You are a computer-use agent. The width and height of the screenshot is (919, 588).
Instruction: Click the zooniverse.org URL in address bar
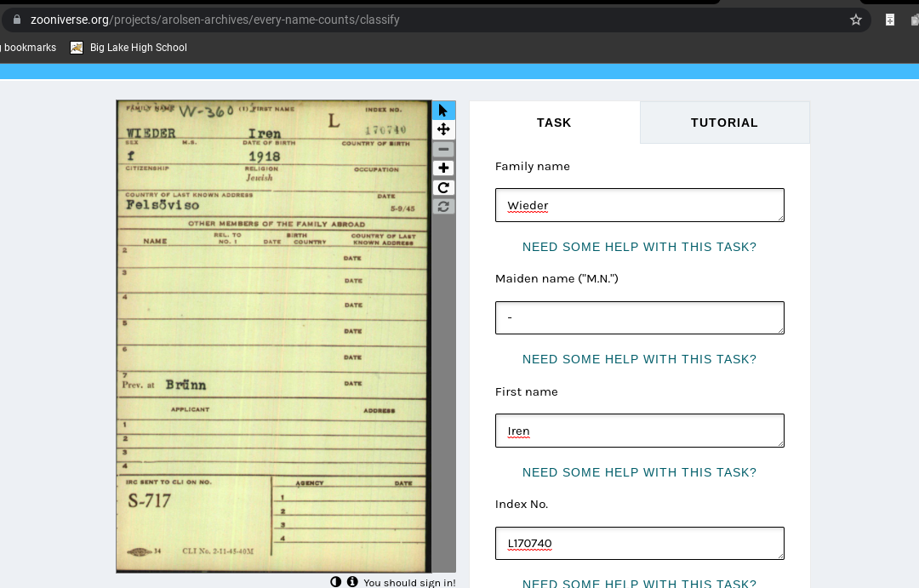coord(215,20)
